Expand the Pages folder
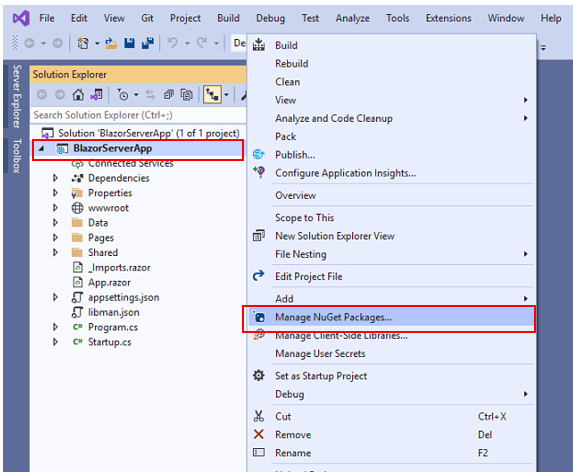573x473 pixels. point(55,238)
